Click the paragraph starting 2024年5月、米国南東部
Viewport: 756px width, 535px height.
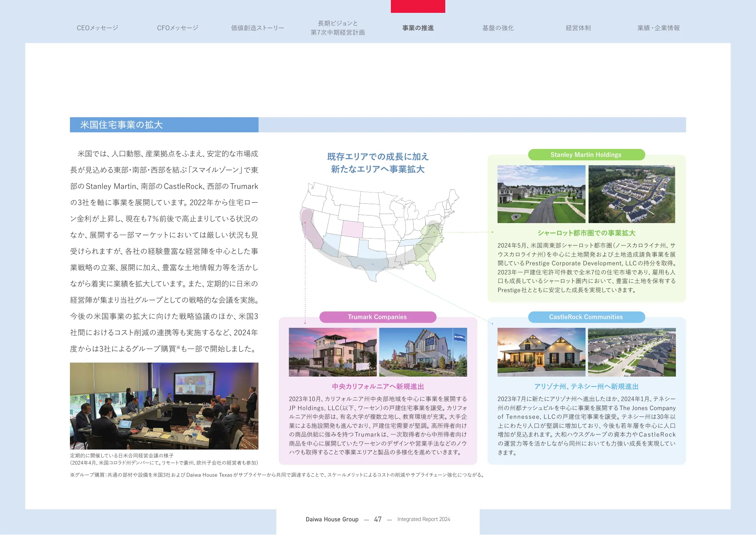coord(587,268)
